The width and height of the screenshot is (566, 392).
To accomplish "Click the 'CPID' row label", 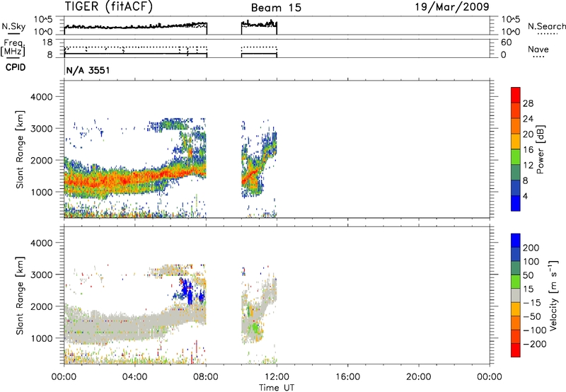I will point(16,67).
